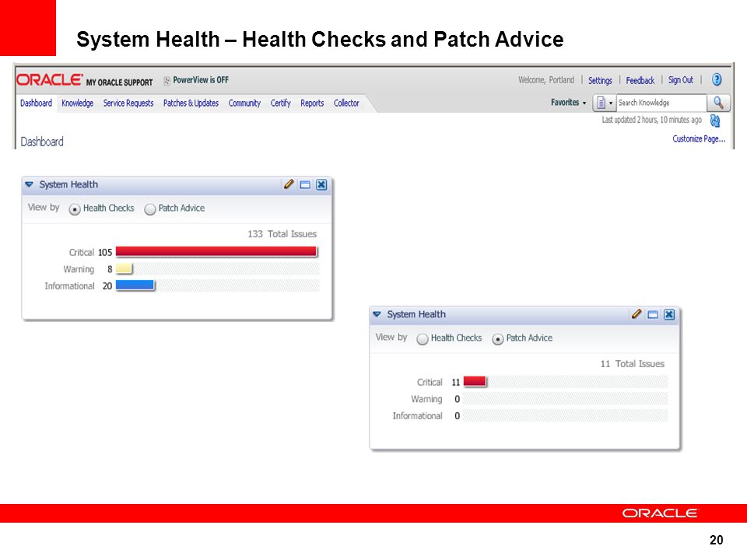Close the Patch Advice System Health panel

(x=669, y=315)
